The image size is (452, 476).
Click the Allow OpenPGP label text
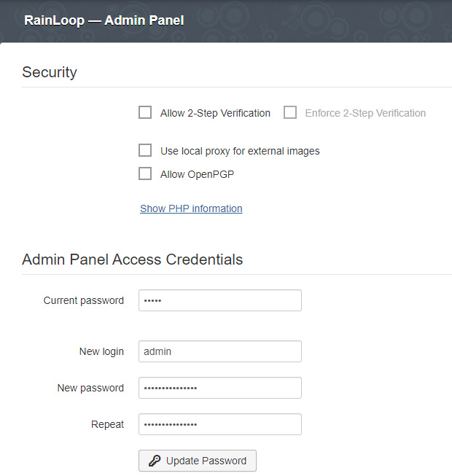pyautogui.click(x=197, y=173)
